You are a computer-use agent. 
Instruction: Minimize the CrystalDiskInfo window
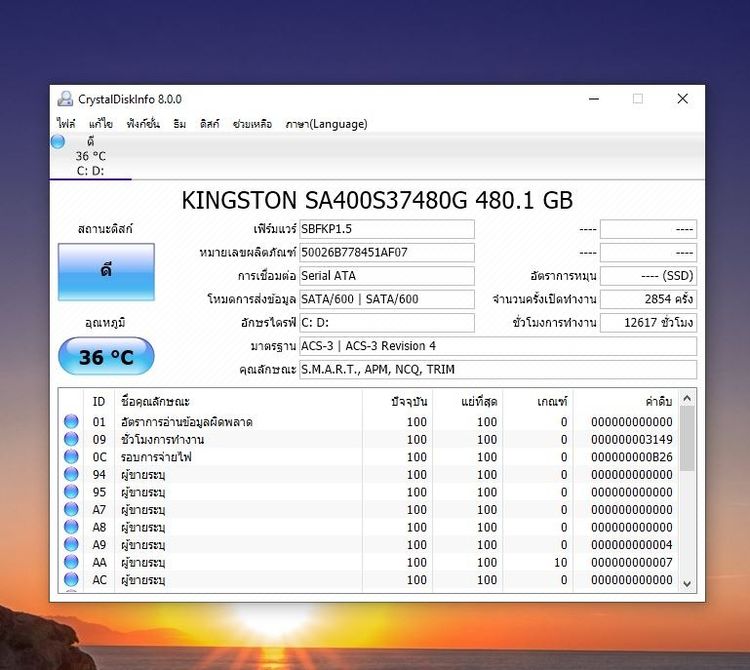point(594,99)
